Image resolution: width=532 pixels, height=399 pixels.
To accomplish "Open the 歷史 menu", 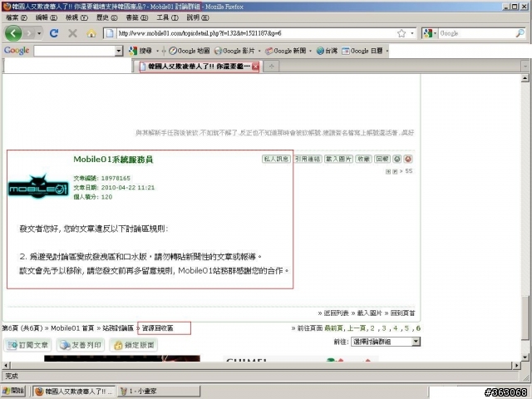I will (x=107, y=17).
